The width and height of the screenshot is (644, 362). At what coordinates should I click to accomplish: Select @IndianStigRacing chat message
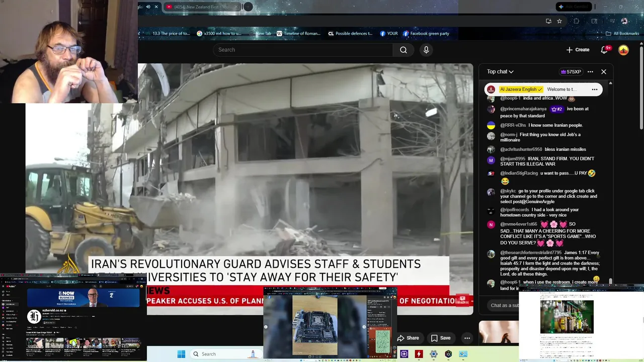pos(543,176)
